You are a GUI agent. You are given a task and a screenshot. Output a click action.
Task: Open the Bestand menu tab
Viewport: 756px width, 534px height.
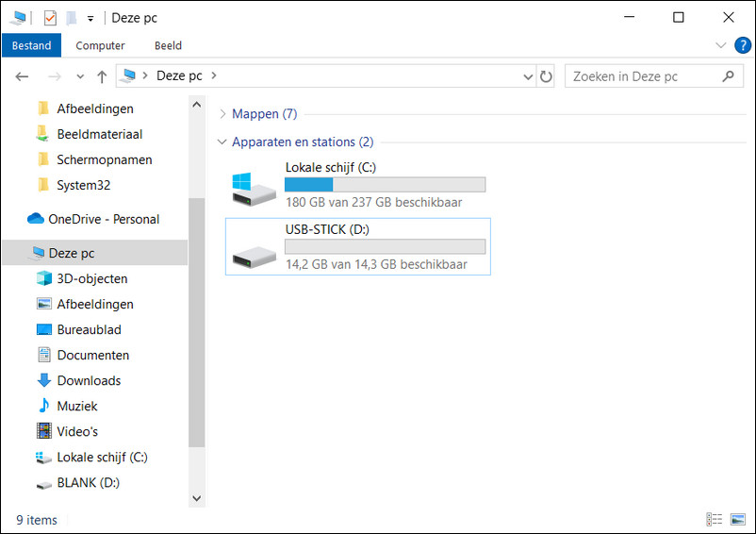[31, 45]
